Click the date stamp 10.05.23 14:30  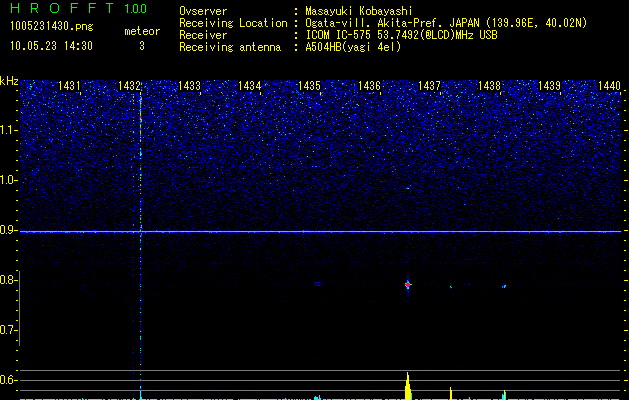[51, 46]
